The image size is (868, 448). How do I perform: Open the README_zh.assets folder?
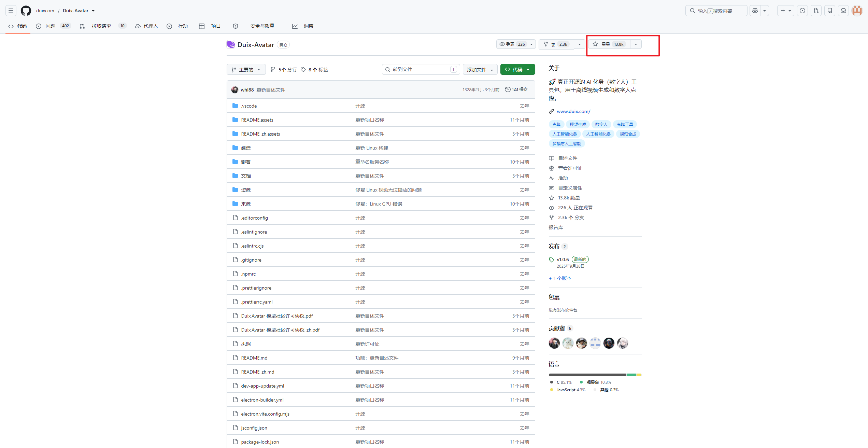click(x=260, y=134)
